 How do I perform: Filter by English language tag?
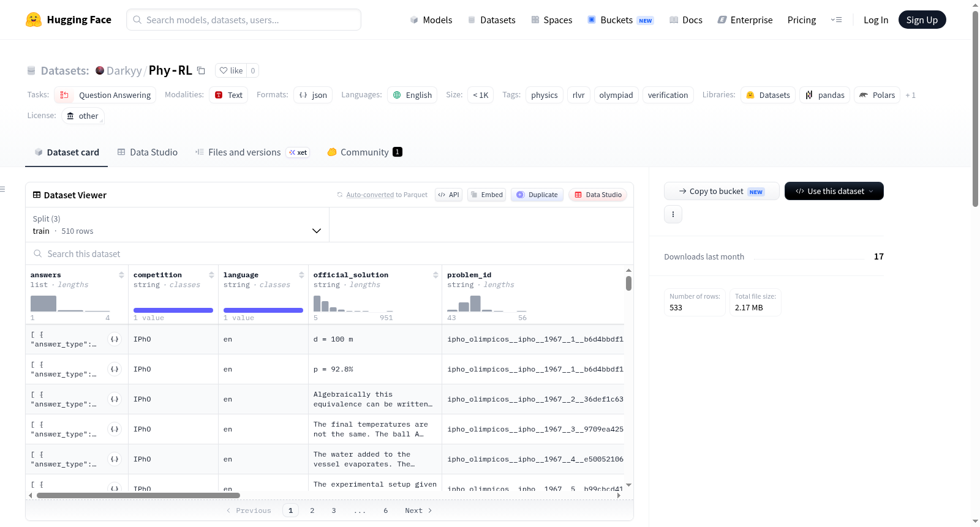pyautogui.click(x=412, y=95)
